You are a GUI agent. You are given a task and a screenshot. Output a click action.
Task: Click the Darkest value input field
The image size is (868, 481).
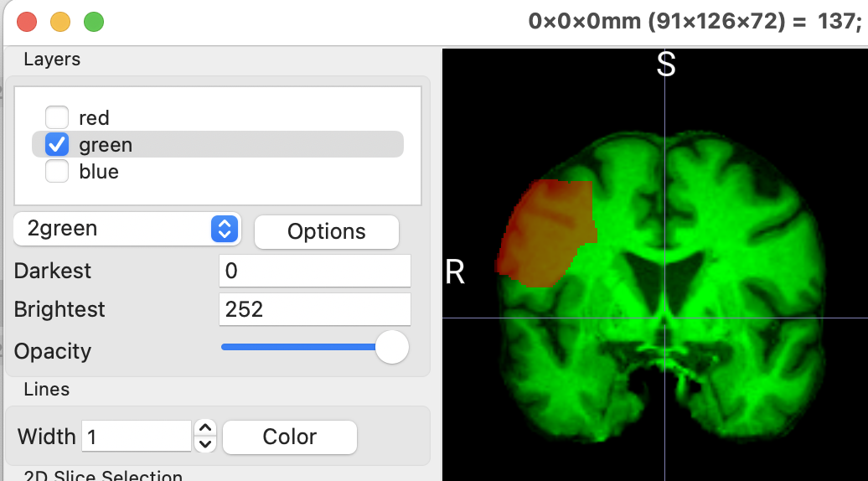point(314,271)
